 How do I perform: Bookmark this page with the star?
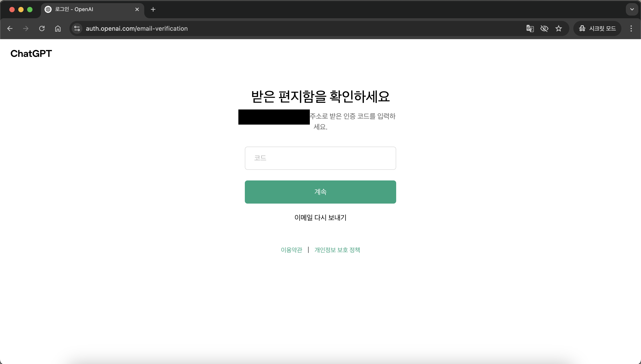click(x=558, y=28)
